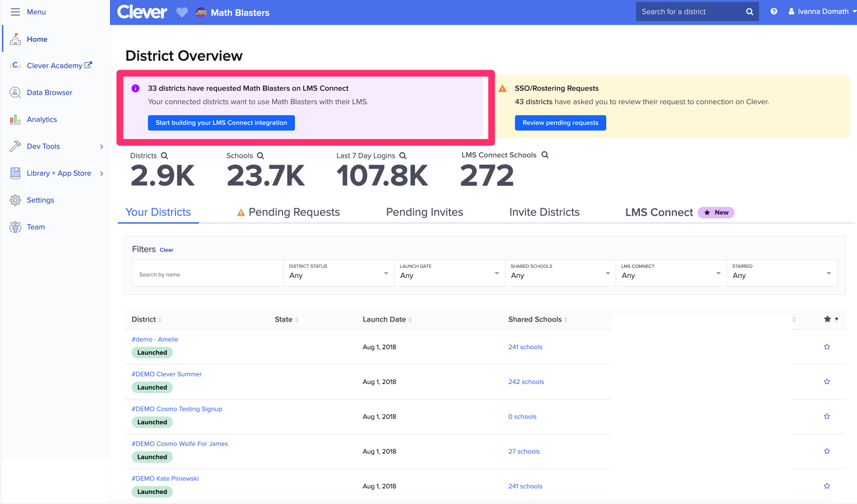857x504 pixels.
Task: Open the LMS Connect tab
Action: (x=659, y=212)
